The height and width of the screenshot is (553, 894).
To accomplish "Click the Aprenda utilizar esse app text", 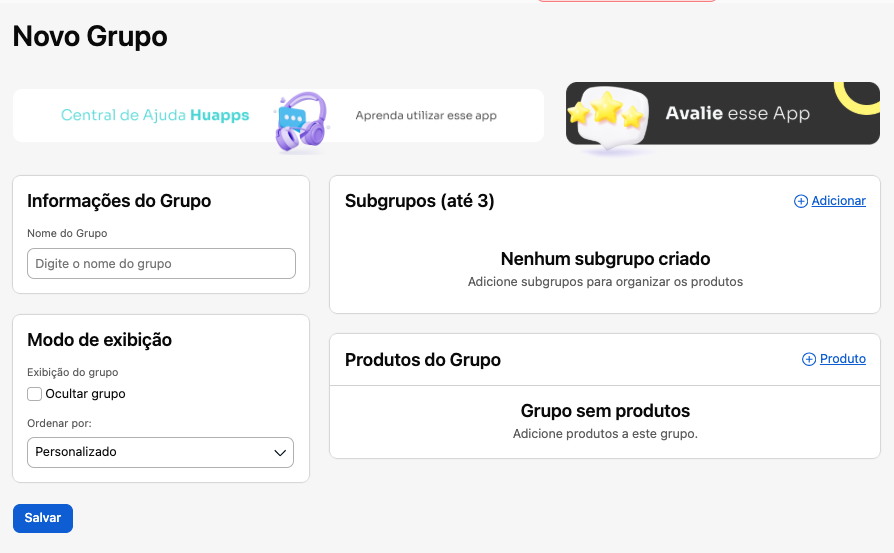I will tap(426, 116).
